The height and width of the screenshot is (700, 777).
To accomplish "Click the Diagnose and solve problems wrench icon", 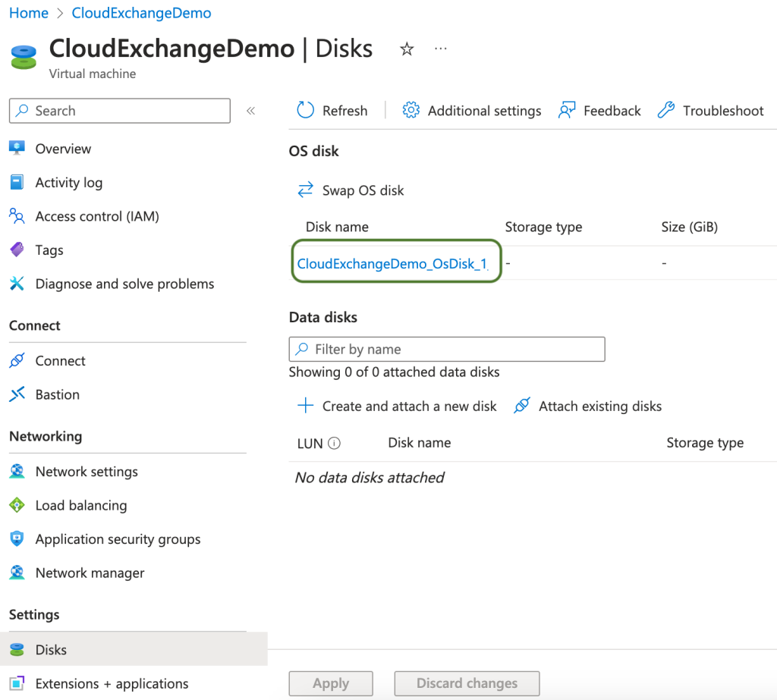I will coord(17,284).
